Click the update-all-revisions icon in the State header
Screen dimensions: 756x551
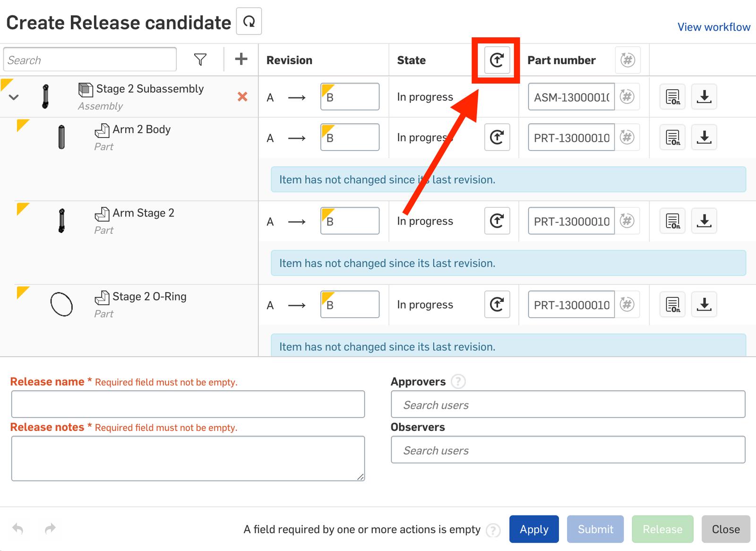pos(497,60)
